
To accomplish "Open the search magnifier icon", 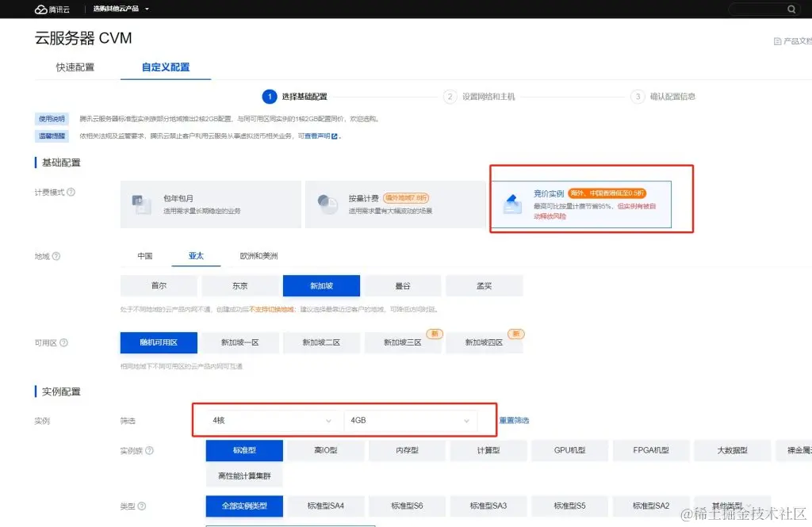I will pyautogui.click(x=791, y=9).
